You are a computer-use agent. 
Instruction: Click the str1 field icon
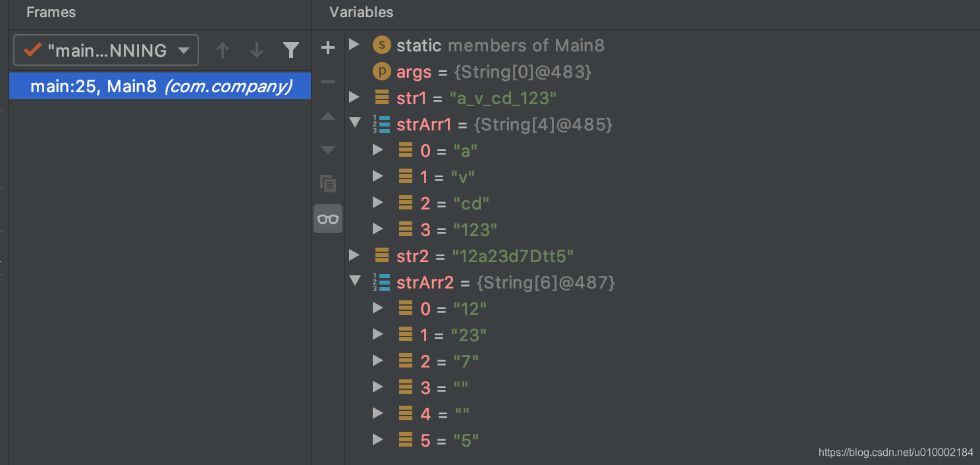[x=381, y=97]
